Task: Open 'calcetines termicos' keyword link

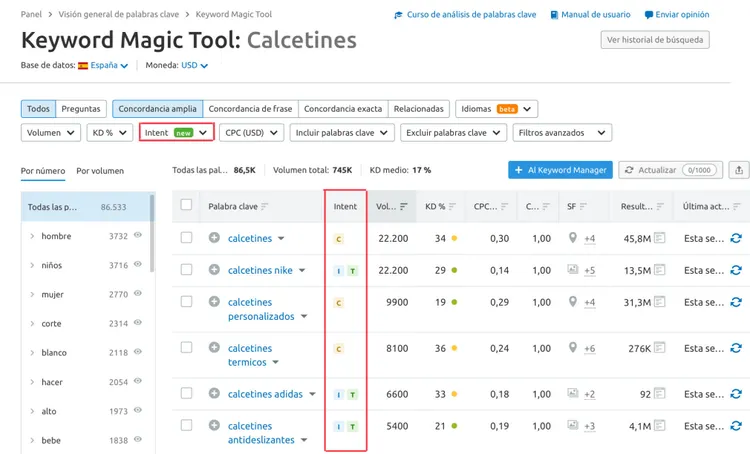Action: [250, 355]
